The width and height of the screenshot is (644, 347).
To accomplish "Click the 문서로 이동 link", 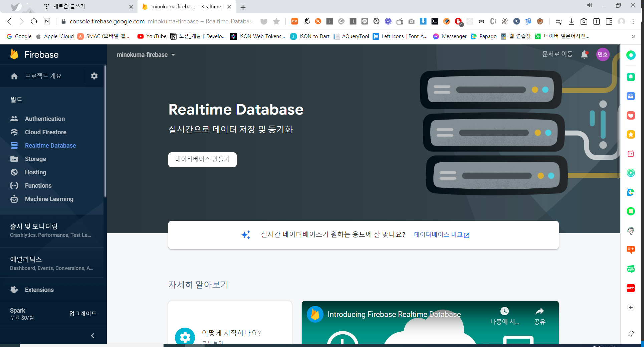I will pos(557,54).
